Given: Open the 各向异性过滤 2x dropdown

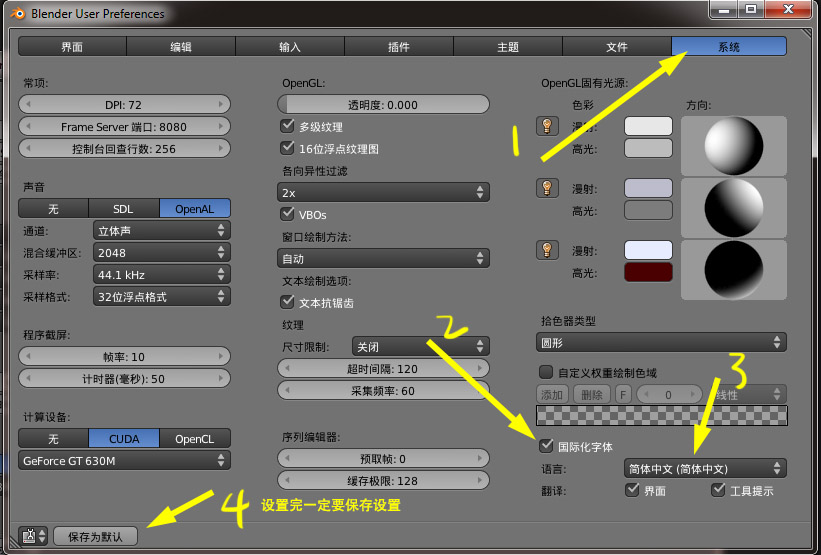Looking at the screenshot, I should tap(383, 192).
